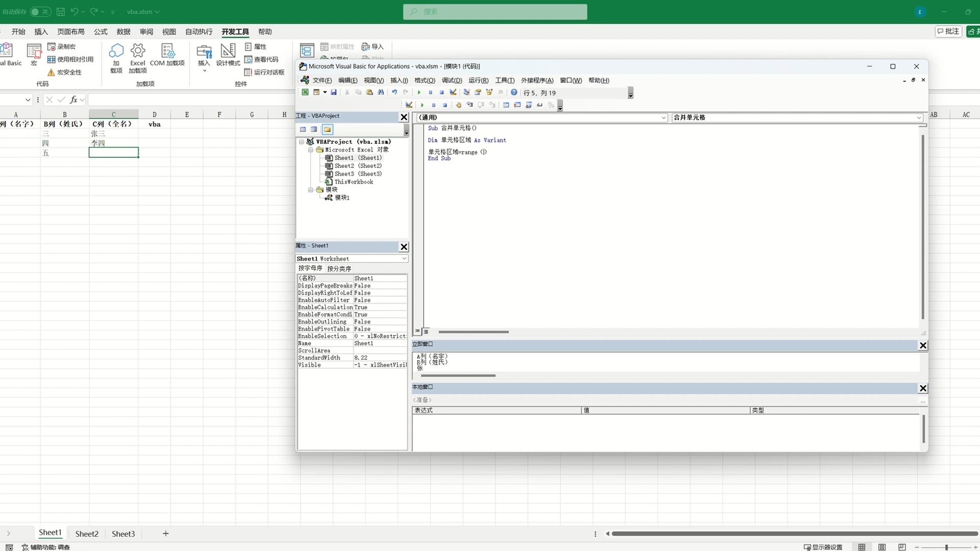Screen dimensions: 980x551
Task: Switch to 按分类序 properties tab
Action: pyautogui.click(x=339, y=268)
